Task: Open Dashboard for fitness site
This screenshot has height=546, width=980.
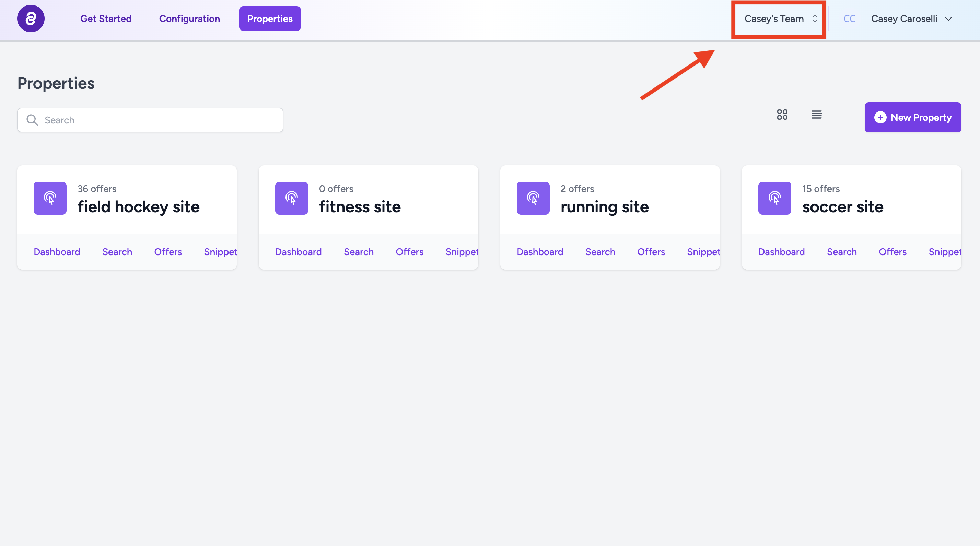Action: pyautogui.click(x=298, y=252)
